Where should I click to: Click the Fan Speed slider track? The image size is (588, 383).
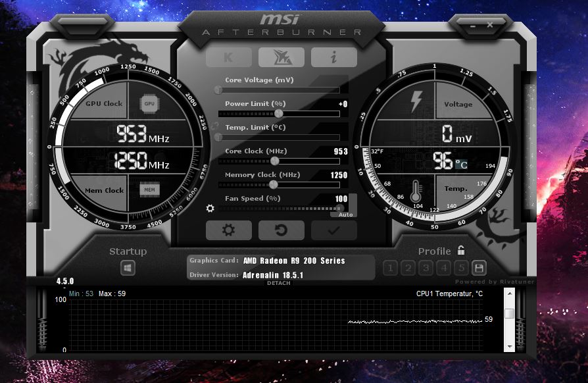click(x=280, y=209)
